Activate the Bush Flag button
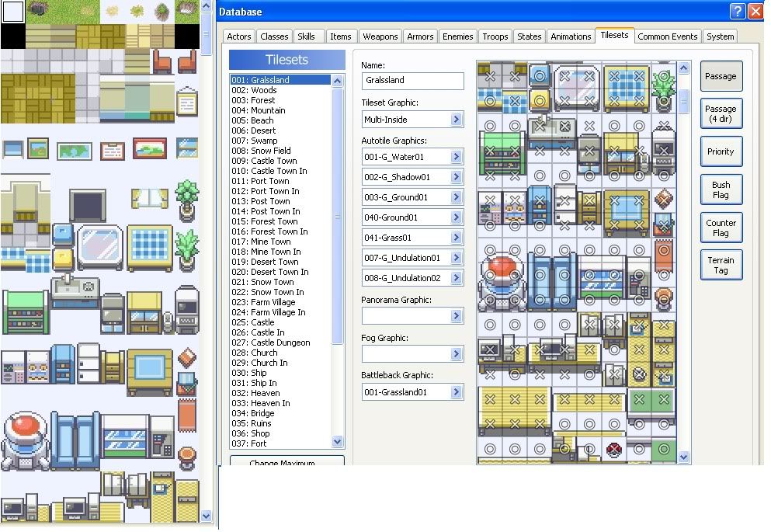 pos(721,190)
